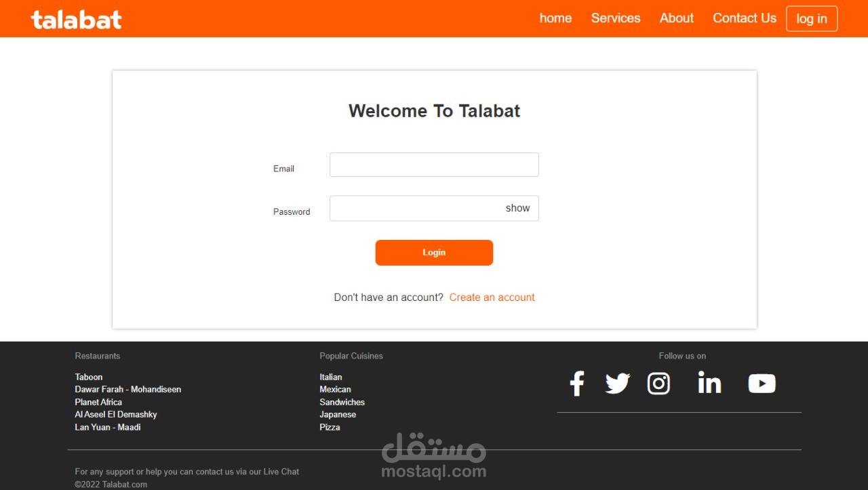
Task: Focus the Email input field
Action: 434,165
